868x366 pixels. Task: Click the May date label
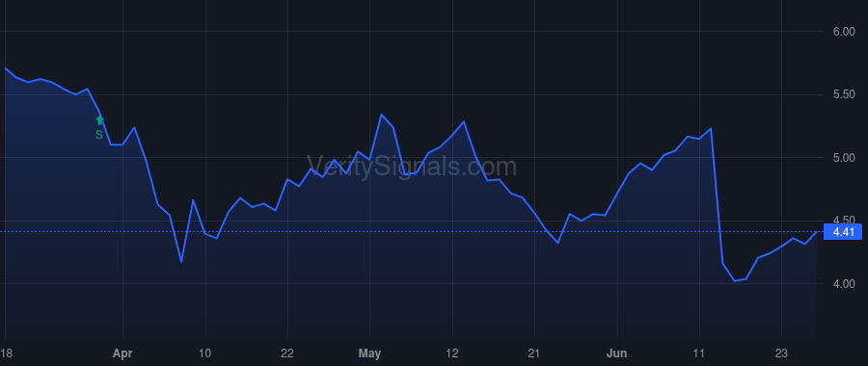coord(369,353)
